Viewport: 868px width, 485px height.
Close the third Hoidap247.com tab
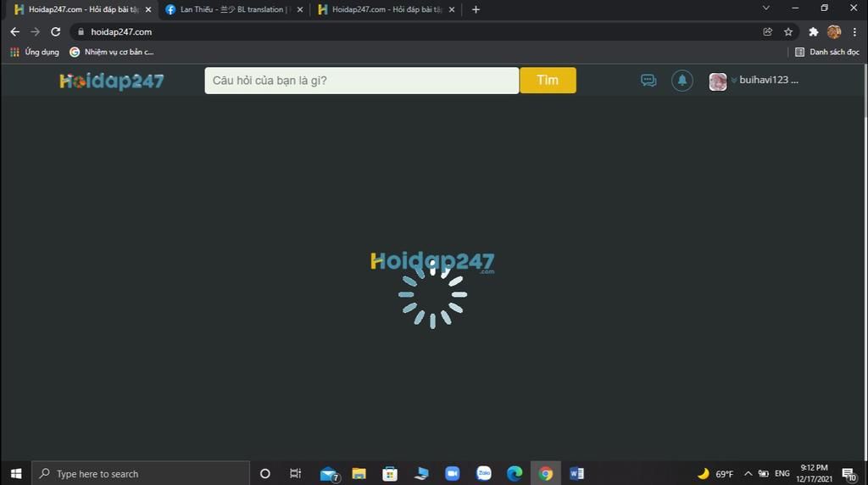pyautogui.click(x=452, y=9)
